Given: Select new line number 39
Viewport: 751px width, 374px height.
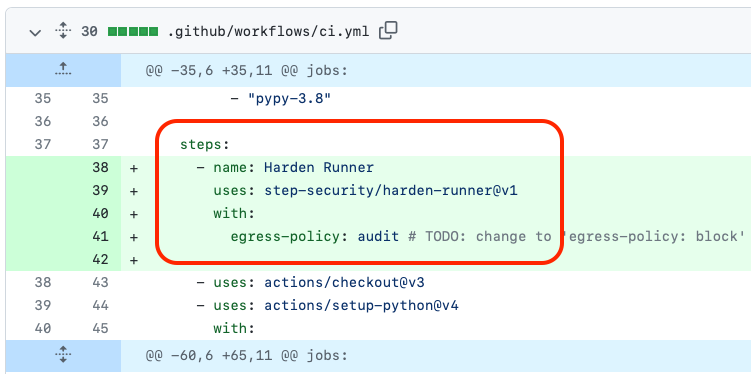Looking at the screenshot, I should [100, 191].
